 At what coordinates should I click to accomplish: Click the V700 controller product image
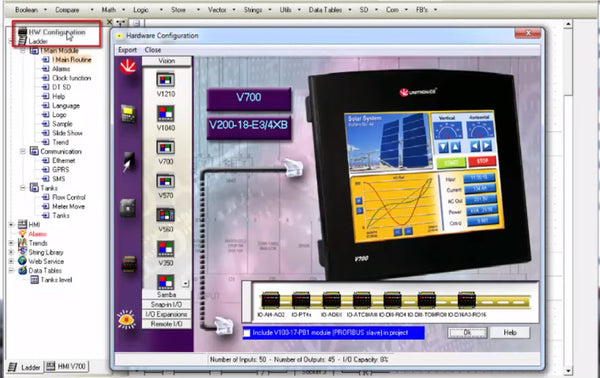(x=419, y=174)
